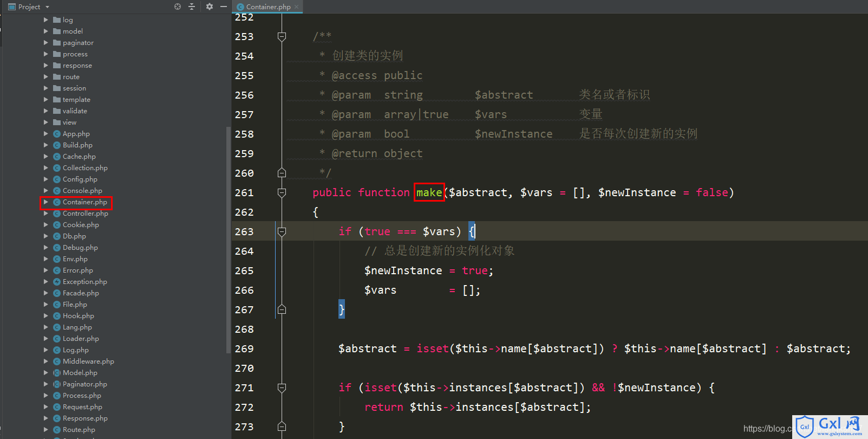Select the File.php file icon
The height and width of the screenshot is (439, 868).
point(57,305)
